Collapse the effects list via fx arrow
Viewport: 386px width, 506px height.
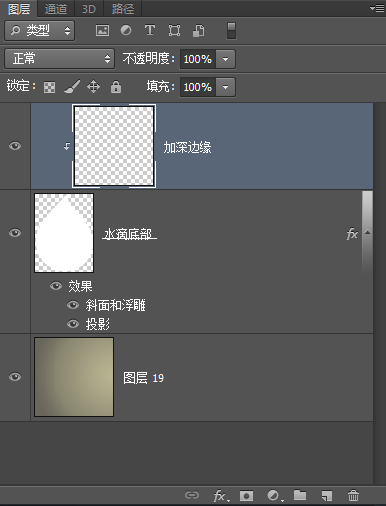[367, 232]
